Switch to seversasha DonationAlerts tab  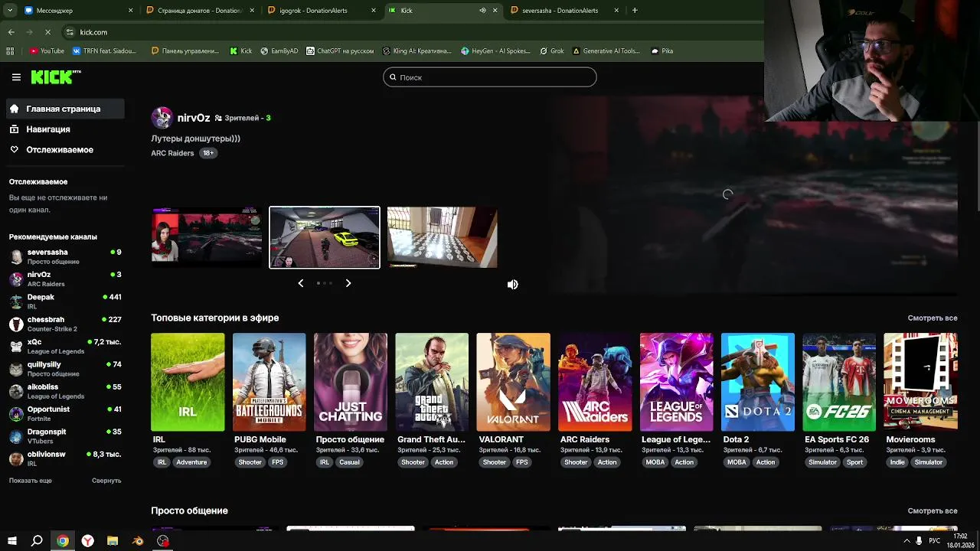[565, 11]
